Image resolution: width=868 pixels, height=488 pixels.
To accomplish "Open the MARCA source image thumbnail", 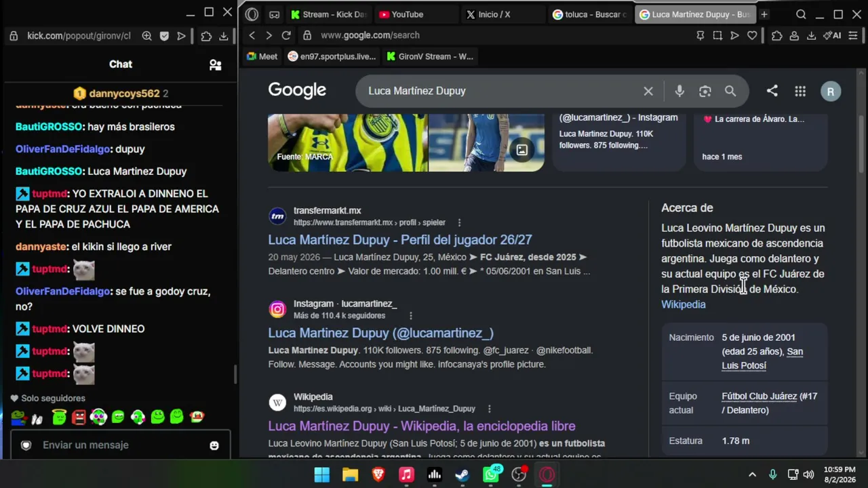I will pos(348,142).
